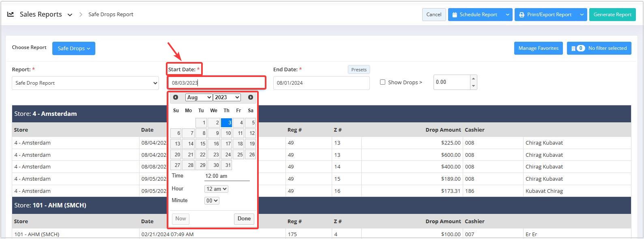Click the End Date input field
This screenshot has width=644, height=239.
(321, 83)
